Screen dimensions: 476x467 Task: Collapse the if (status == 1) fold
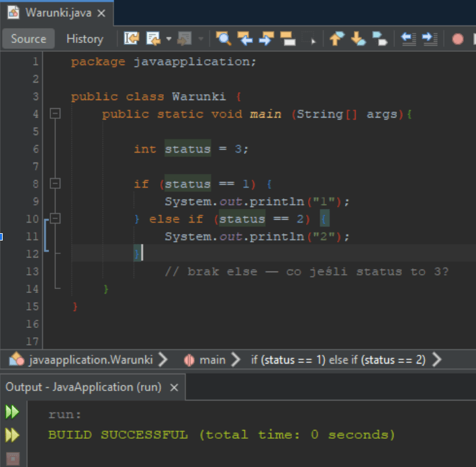56,183
